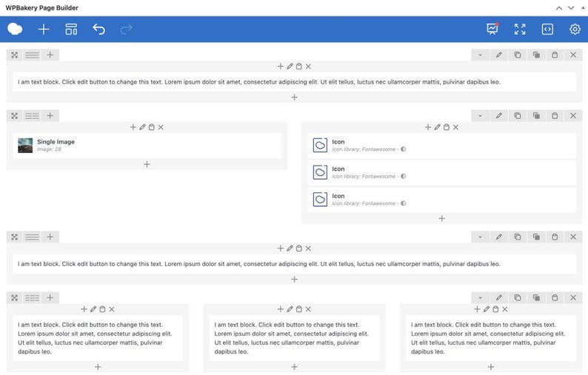Change the Single Image row's column layout
Screen dimensions: 588x375
[32, 116]
